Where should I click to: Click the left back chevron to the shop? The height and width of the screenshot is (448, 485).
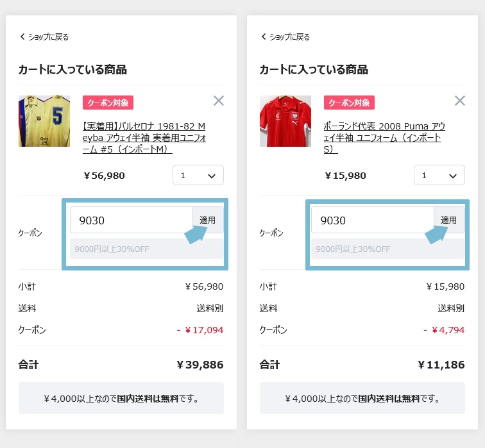22,37
